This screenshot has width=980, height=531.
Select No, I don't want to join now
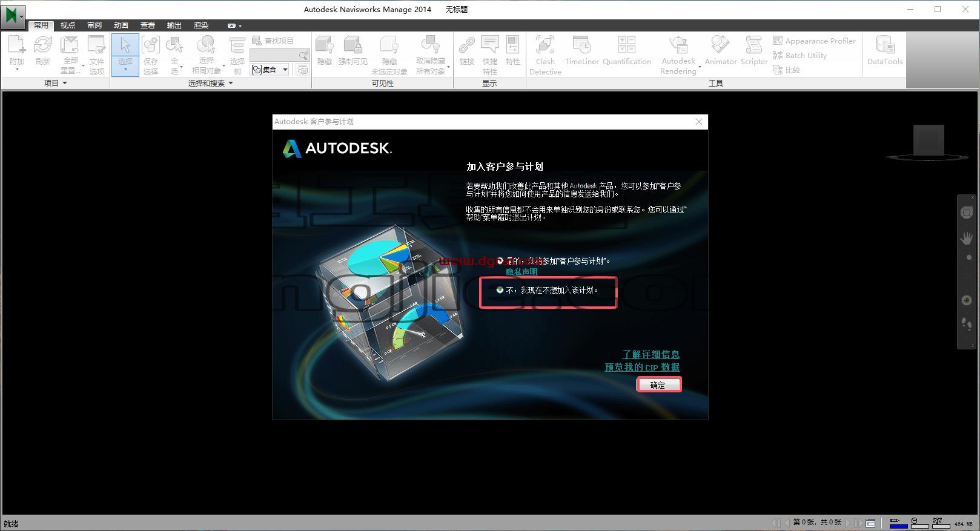(500, 290)
